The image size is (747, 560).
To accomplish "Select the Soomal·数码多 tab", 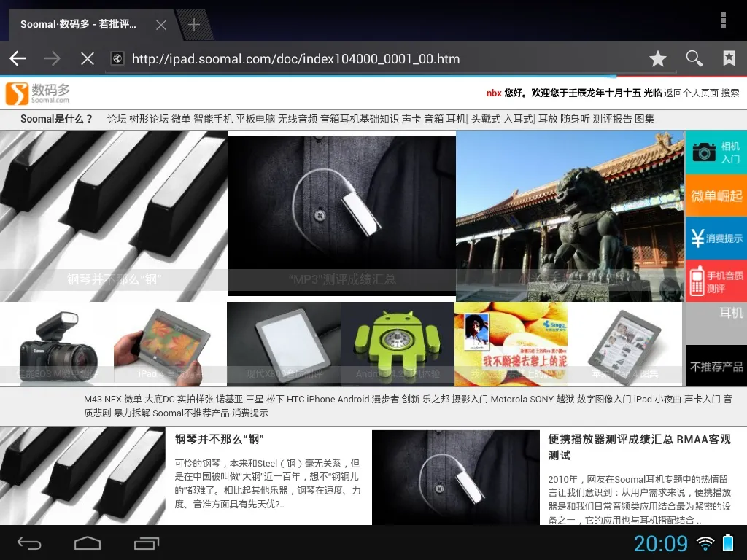I will [79, 24].
